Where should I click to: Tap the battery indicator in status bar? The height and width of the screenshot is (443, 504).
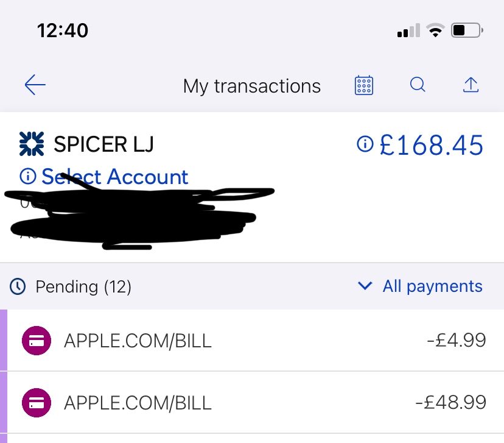pos(467,30)
